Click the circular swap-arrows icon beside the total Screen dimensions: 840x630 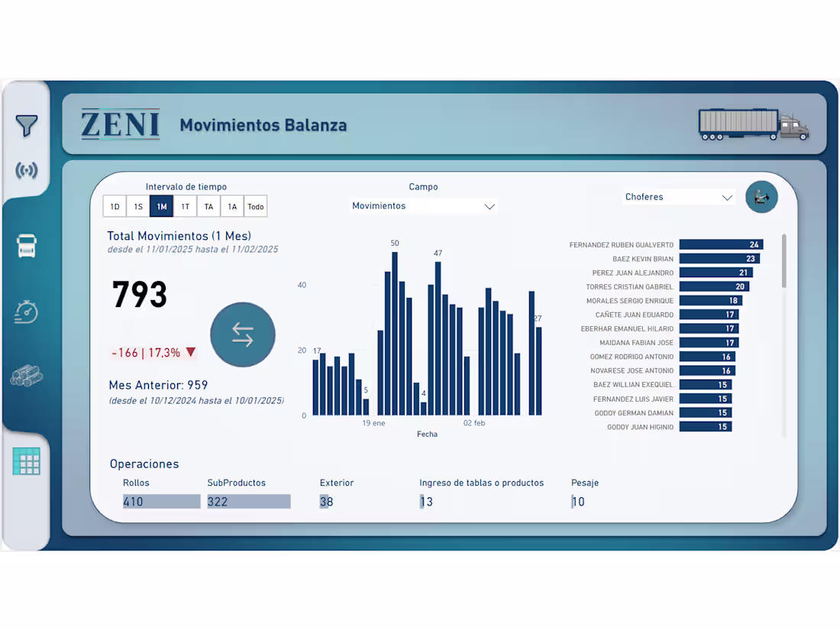click(243, 334)
